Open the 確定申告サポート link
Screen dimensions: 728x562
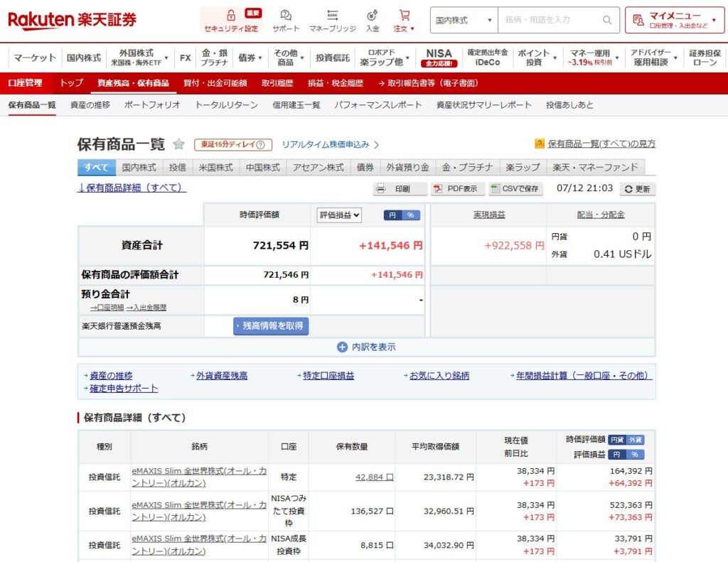(x=124, y=389)
